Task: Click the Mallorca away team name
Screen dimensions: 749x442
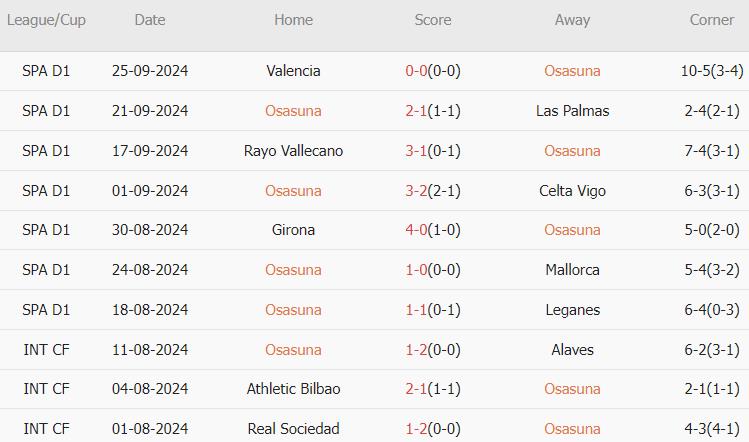Action: point(572,270)
